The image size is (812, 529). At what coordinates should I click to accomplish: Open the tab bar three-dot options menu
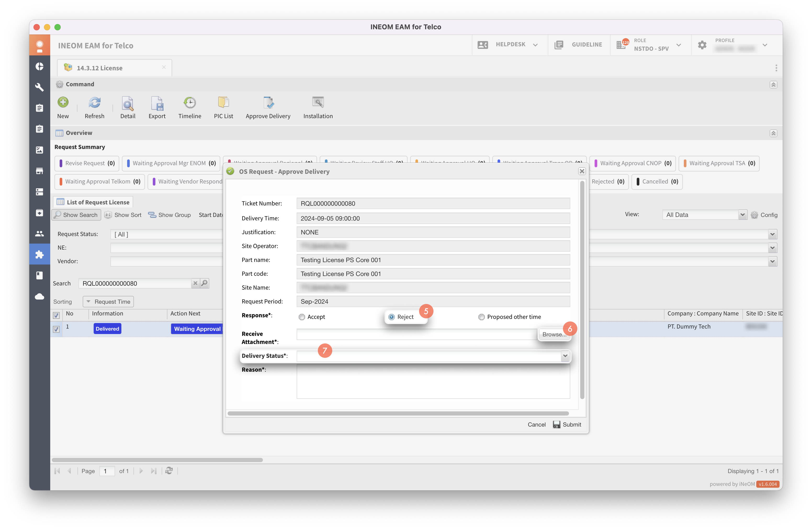(x=776, y=68)
